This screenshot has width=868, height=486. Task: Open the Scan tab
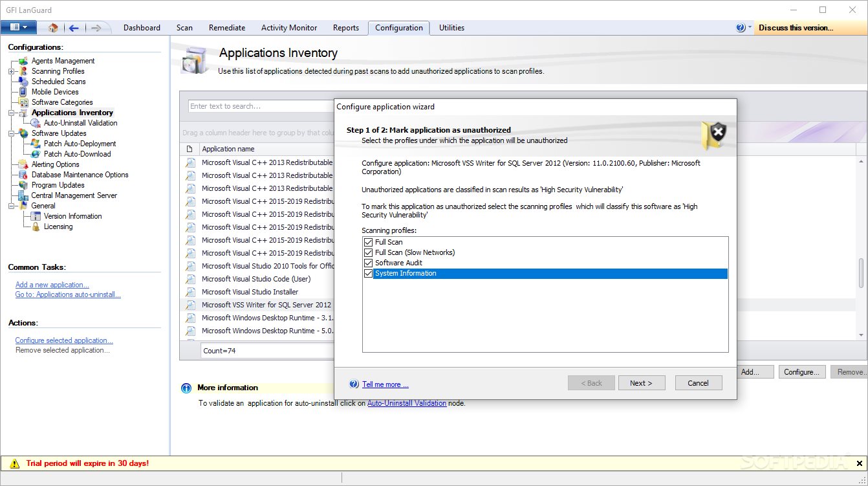click(184, 28)
